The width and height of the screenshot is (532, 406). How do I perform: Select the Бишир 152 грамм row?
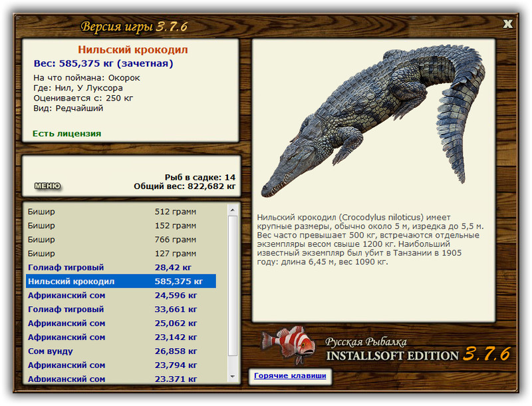point(121,226)
